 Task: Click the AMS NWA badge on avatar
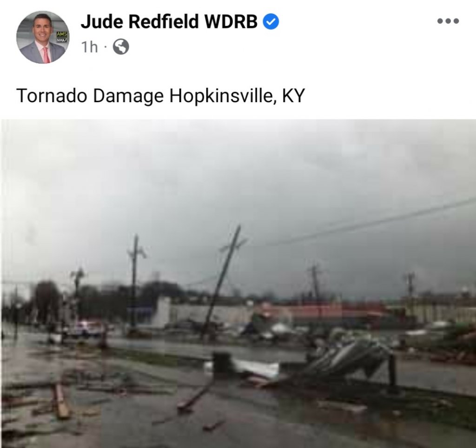(x=62, y=36)
